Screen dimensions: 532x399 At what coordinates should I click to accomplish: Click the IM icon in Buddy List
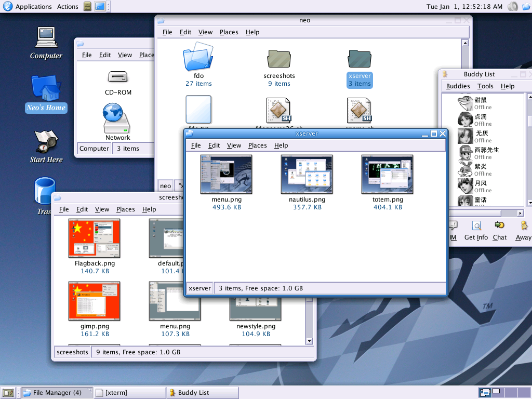[x=453, y=225]
